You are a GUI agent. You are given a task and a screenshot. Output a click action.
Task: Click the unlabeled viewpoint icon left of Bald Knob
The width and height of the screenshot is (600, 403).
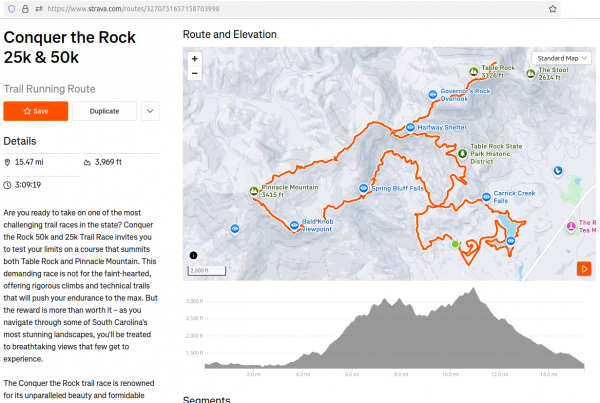pos(235,228)
